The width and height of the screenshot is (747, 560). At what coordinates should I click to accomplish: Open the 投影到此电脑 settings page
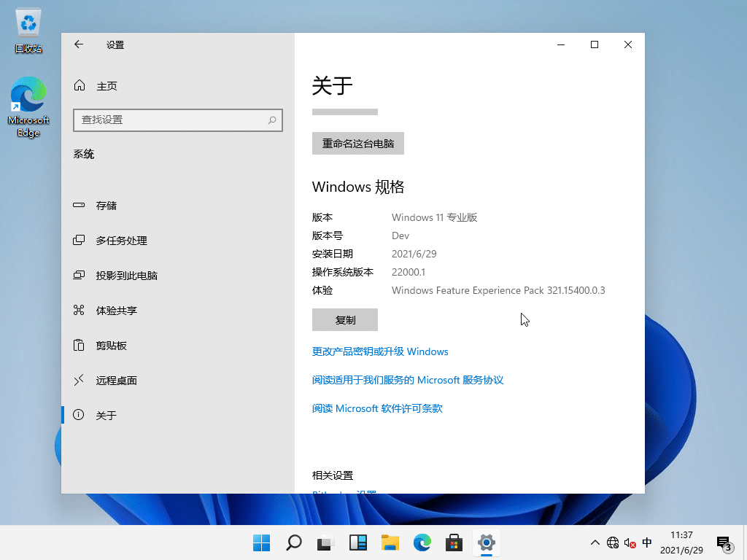(178, 275)
